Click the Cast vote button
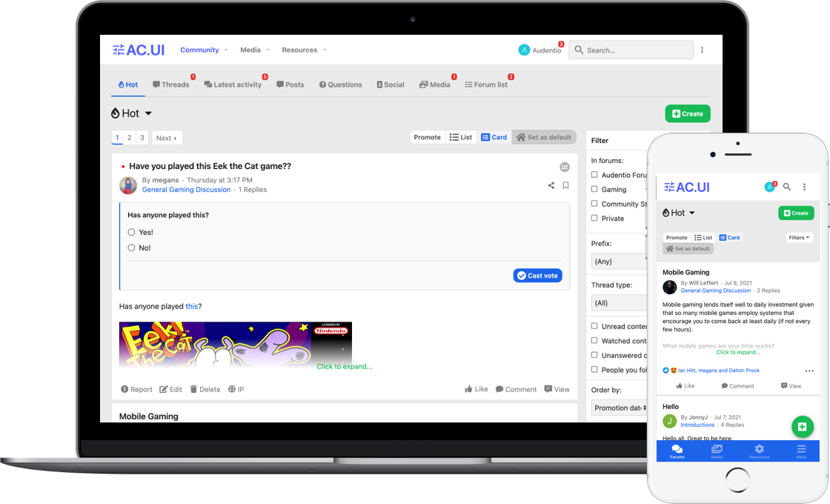This screenshot has width=830, height=504. [x=537, y=276]
